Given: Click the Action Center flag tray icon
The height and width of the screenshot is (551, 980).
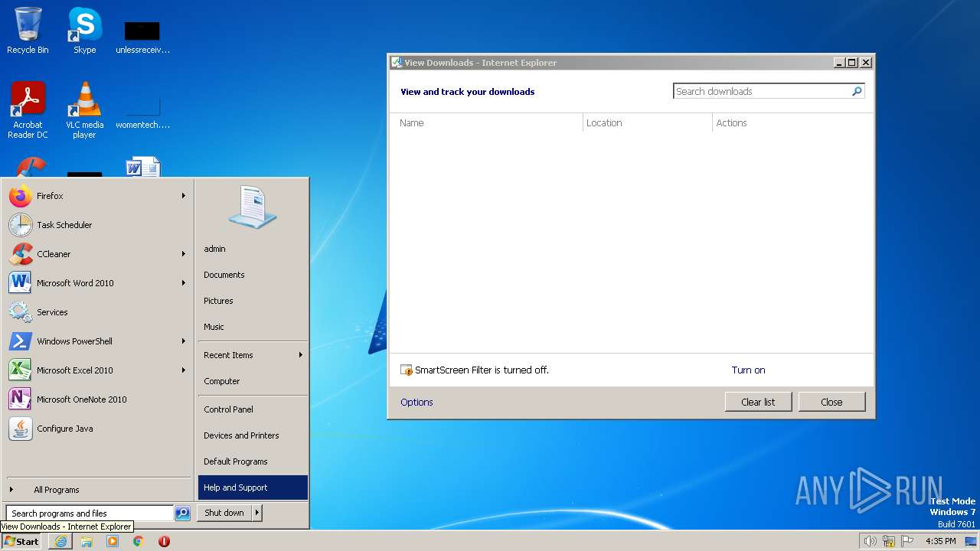Looking at the screenshot, I should pos(908,541).
